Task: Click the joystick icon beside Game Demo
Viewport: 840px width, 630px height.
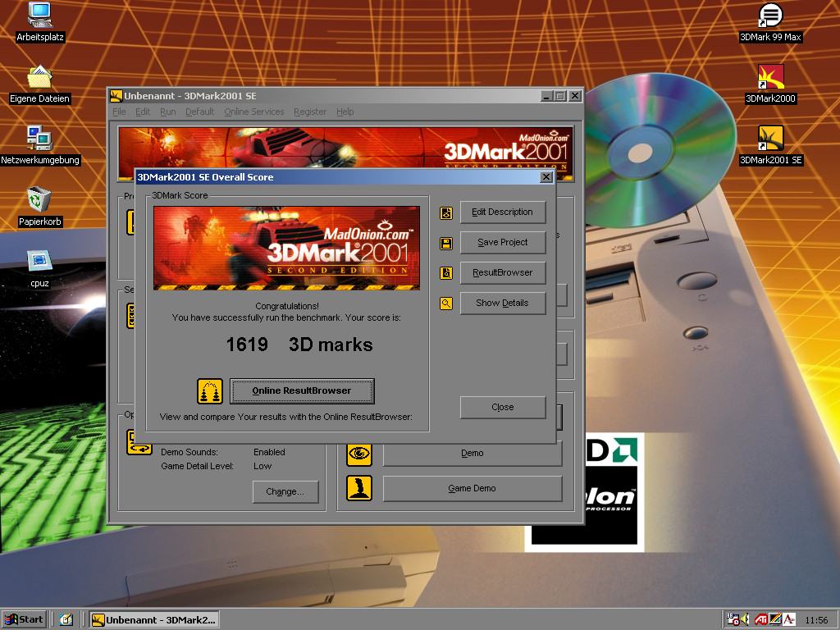Action: 359,488
